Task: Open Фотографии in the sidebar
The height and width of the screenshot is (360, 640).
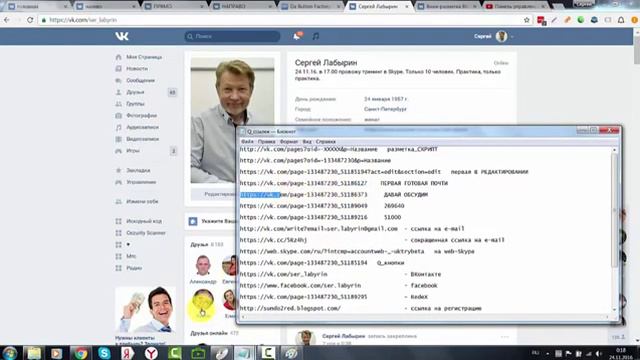Action: click(141, 116)
